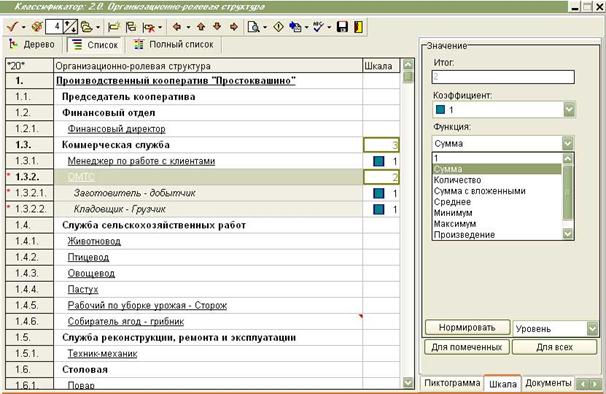Click the red checkmark toolbar icon
The width and height of the screenshot is (606, 394).
tap(12, 27)
